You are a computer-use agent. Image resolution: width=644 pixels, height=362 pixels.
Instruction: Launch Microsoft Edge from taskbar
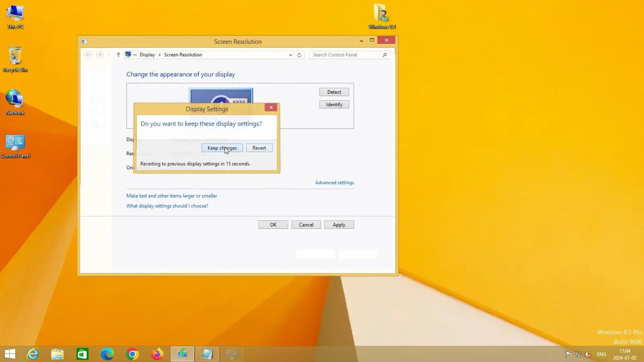click(x=107, y=354)
